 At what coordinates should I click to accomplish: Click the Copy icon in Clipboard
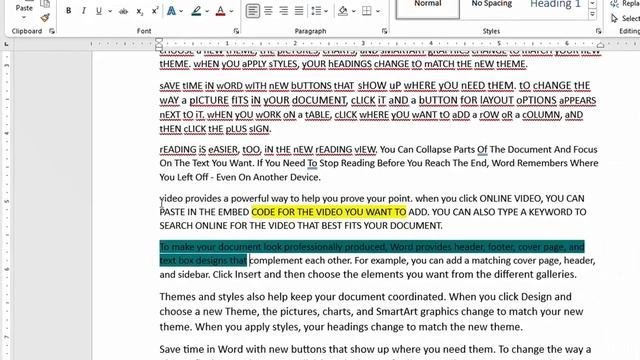pyautogui.click(x=45, y=4)
